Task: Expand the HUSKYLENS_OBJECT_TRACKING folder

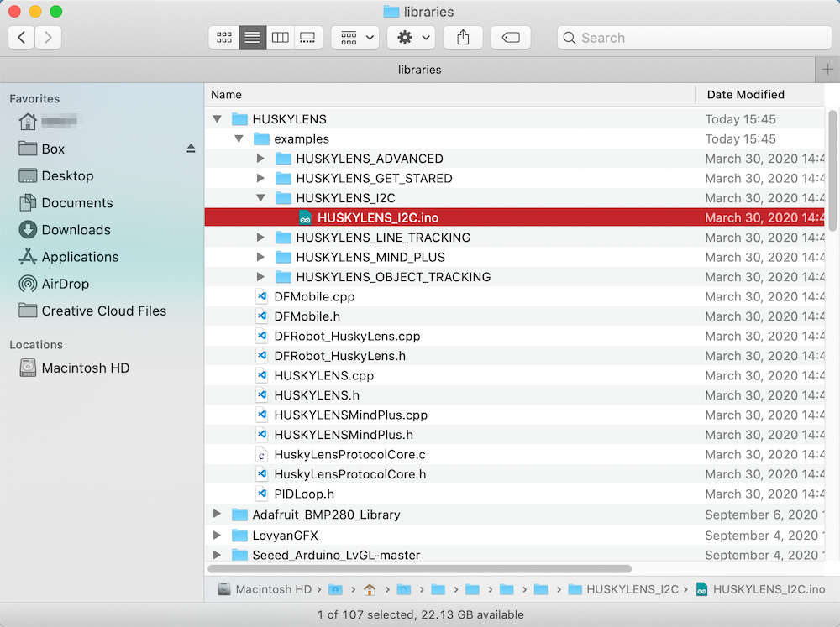Action: pyautogui.click(x=260, y=277)
